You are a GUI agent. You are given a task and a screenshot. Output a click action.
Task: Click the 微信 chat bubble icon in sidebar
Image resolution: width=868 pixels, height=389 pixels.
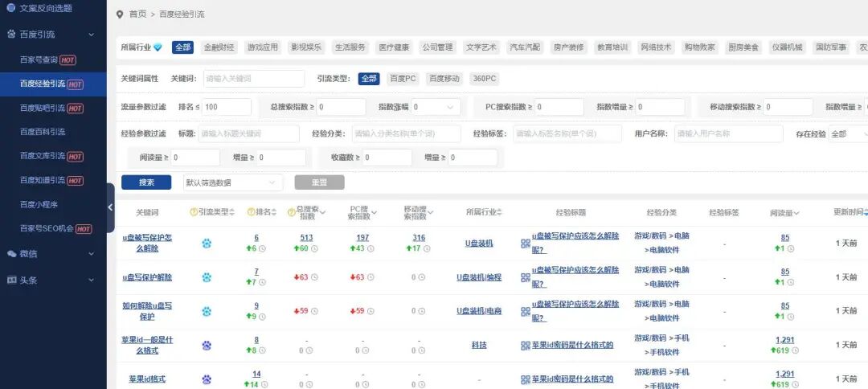pyautogui.click(x=11, y=253)
